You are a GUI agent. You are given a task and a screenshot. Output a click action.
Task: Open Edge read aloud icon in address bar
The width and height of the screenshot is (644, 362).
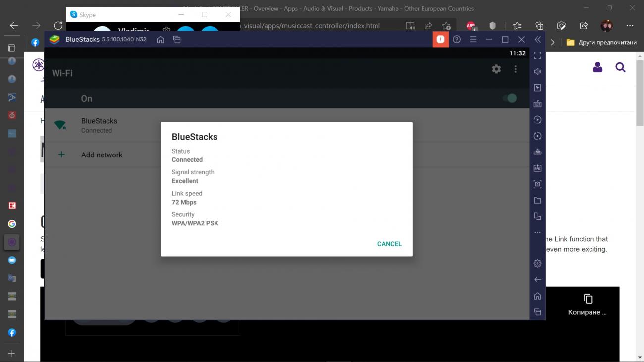coord(410,26)
